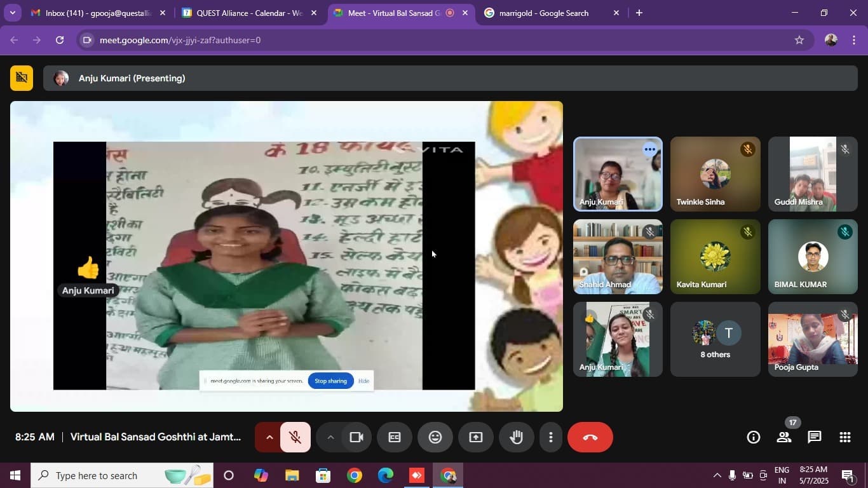Switch to the marrigold Google Search tab
The width and height of the screenshot is (868, 488).
[543, 13]
